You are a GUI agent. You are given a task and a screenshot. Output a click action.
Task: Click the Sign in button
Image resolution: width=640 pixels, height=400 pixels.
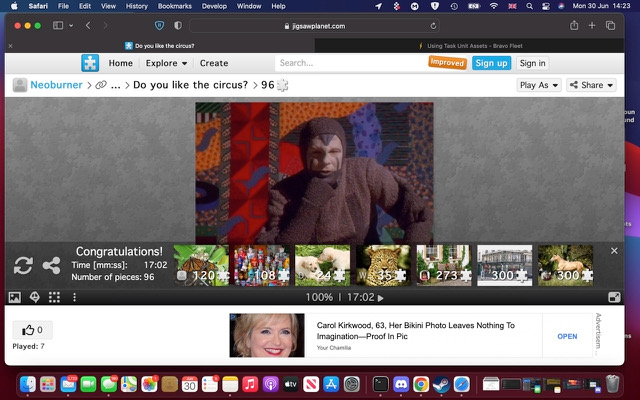pos(532,63)
